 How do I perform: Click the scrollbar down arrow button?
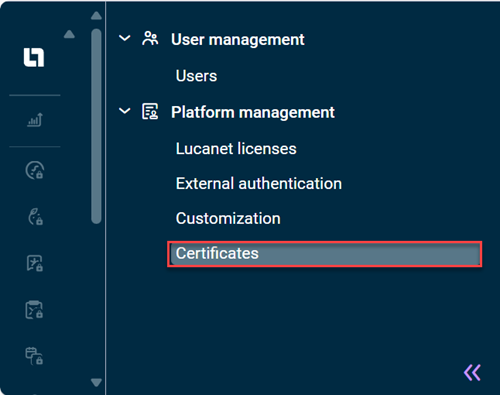tap(96, 382)
